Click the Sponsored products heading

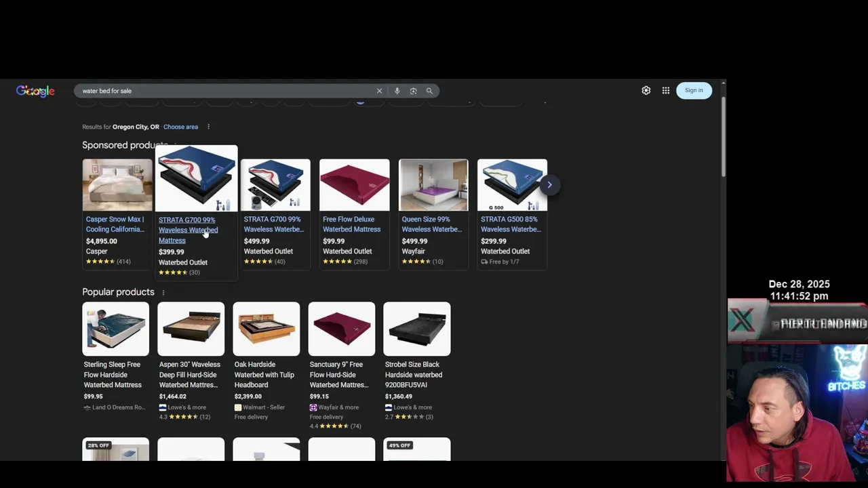(125, 146)
